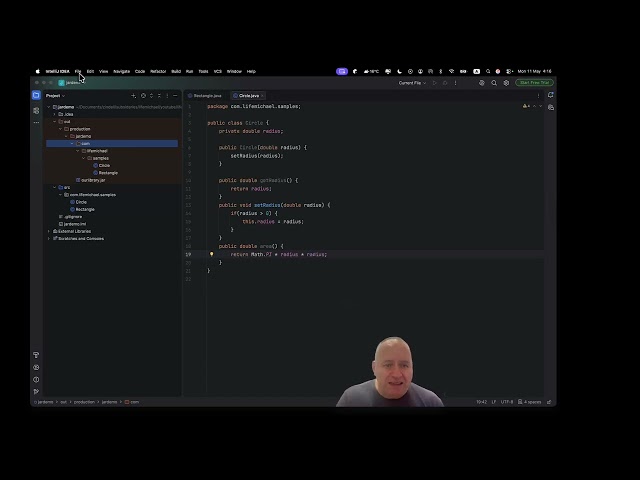Viewport: 640px width, 480px height.
Task: Open the VCS menu
Action: (218, 71)
